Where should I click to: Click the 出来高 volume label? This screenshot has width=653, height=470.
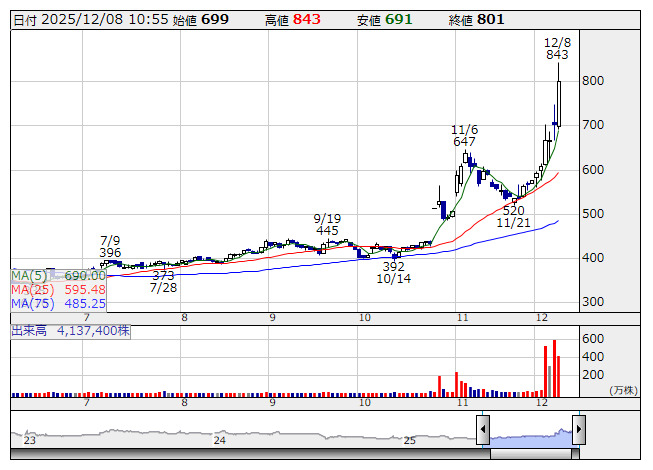pos(30,328)
